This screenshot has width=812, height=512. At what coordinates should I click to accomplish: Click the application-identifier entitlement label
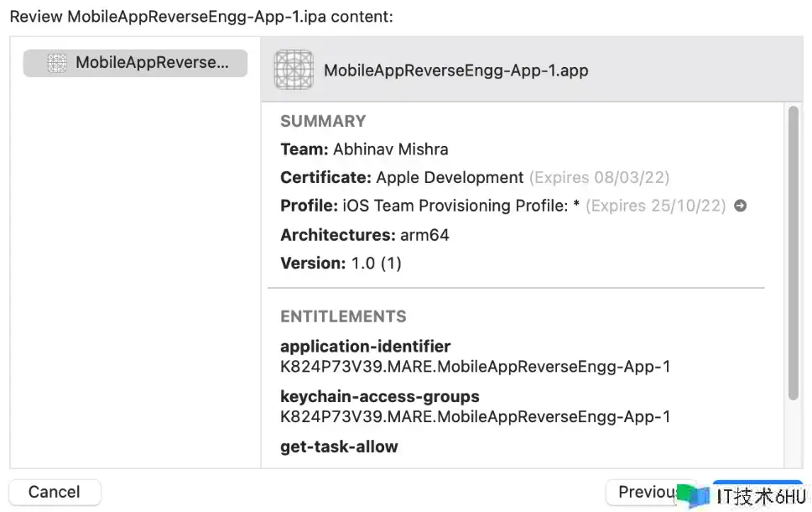click(x=365, y=346)
